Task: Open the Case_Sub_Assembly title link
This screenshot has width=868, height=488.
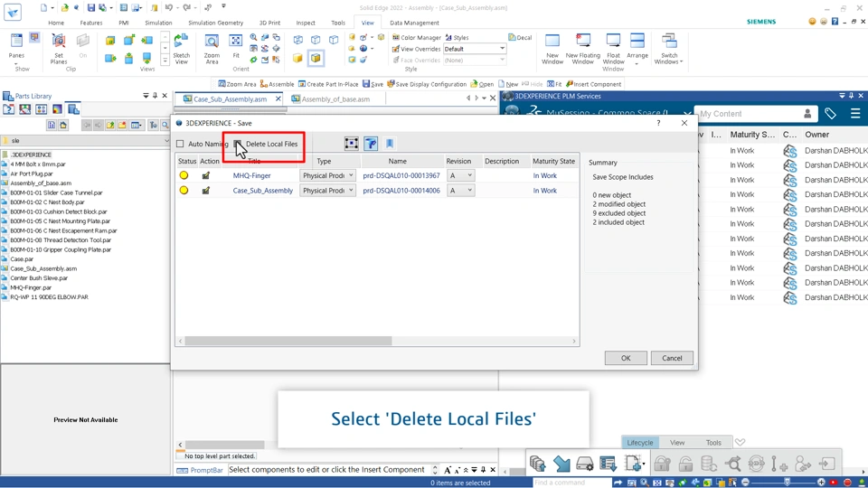Action: tap(263, 191)
